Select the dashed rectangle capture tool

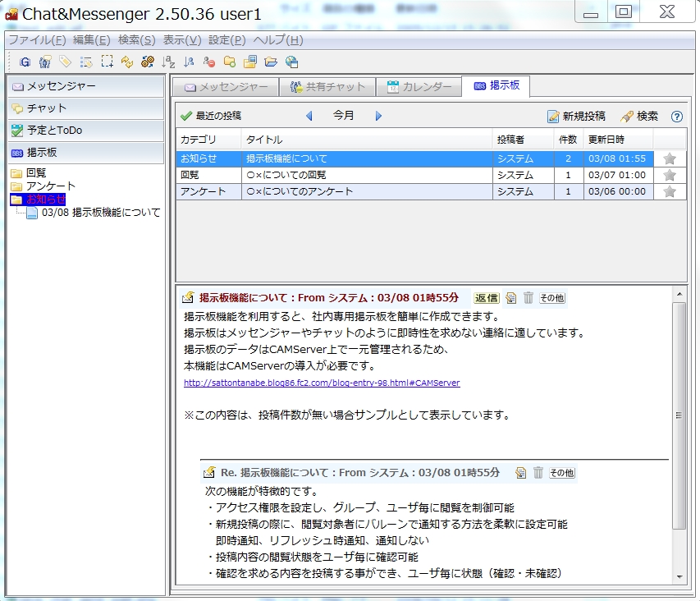click(107, 62)
